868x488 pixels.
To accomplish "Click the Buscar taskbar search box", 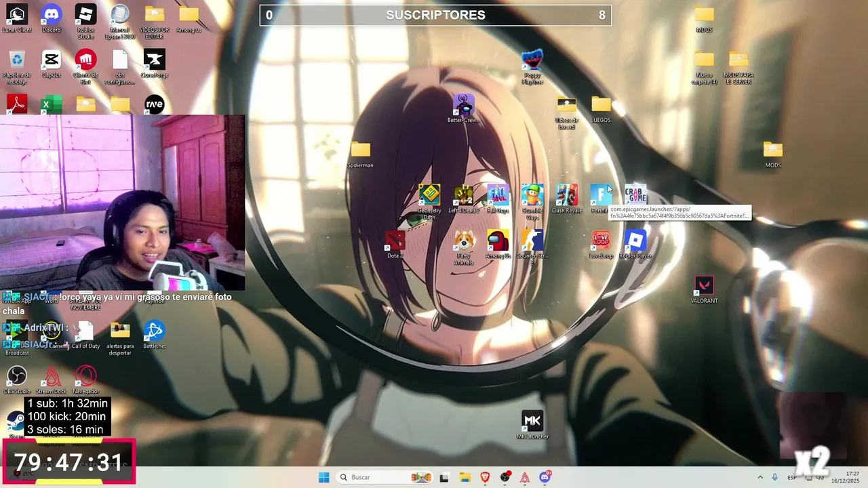I will (x=385, y=477).
